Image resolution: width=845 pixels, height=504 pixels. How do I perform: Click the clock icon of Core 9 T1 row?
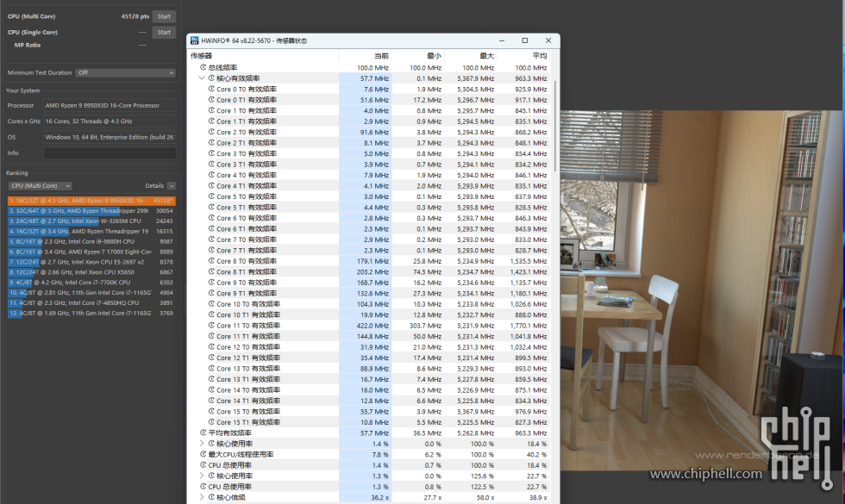[211, 294]
